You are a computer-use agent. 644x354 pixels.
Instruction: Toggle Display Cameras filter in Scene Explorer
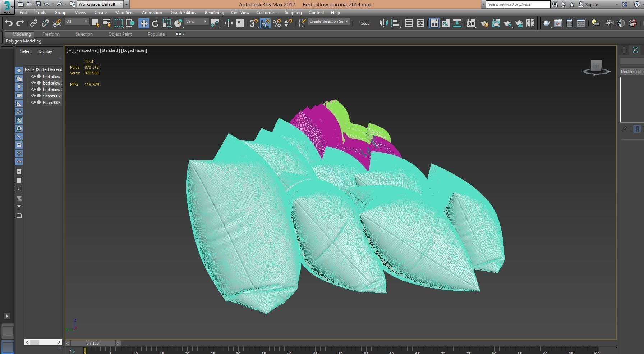click(19, 95)
